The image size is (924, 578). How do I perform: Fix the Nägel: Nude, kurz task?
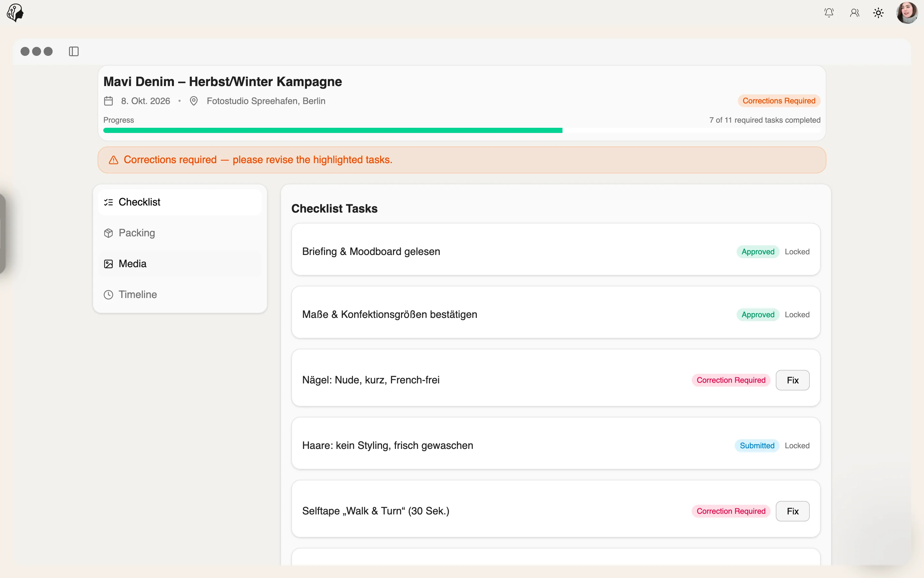click(x=792, y=380)
